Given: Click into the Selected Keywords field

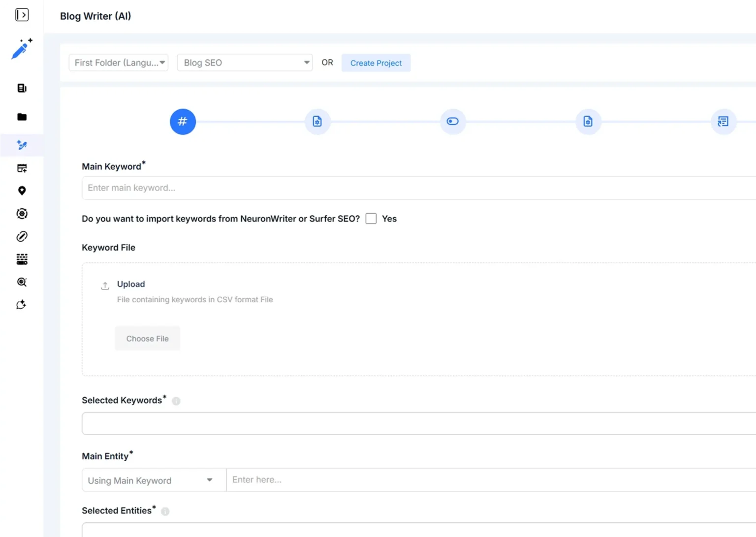Looking at the screenshot, I should 419,423.
